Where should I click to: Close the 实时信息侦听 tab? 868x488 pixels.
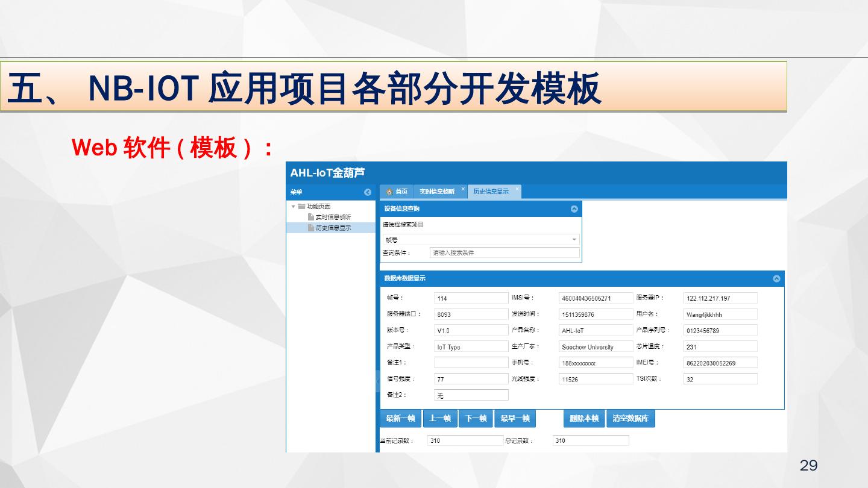[463, 189]
